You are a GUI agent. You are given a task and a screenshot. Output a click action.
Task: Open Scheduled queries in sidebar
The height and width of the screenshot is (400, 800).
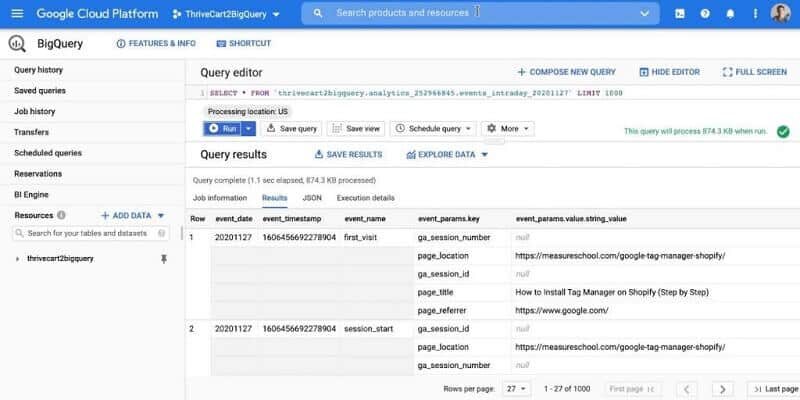tap(48, 153)
